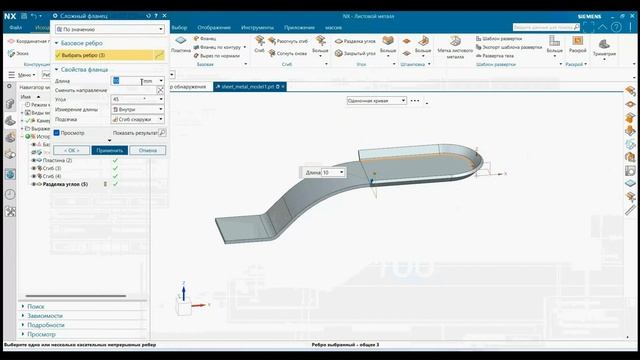Screen dimensions: 640x360
Task: Select Координатная плоскость tool
Action: point(29,41)
